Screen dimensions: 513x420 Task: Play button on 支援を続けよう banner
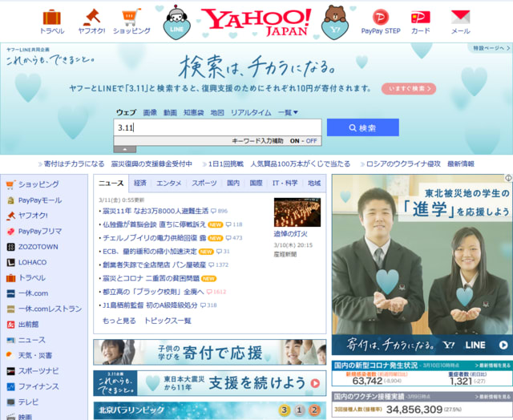(x=315, y=383)
